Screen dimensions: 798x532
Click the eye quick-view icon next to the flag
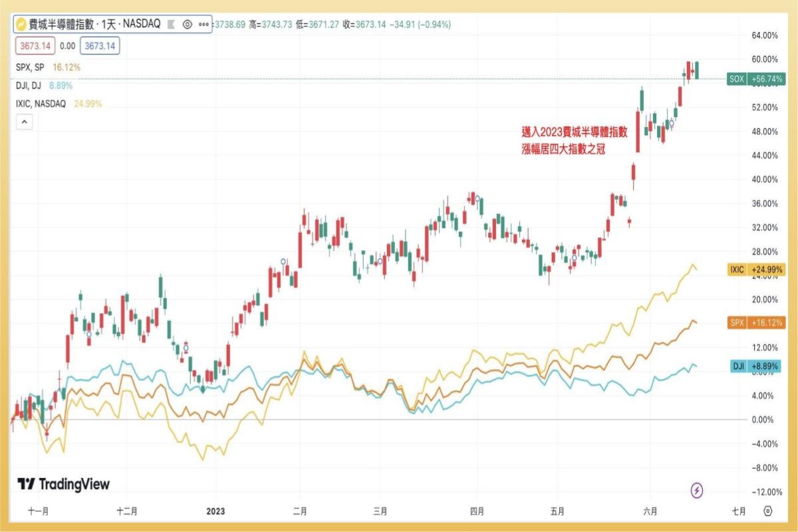pyautogui.click(x=188, y=23)
